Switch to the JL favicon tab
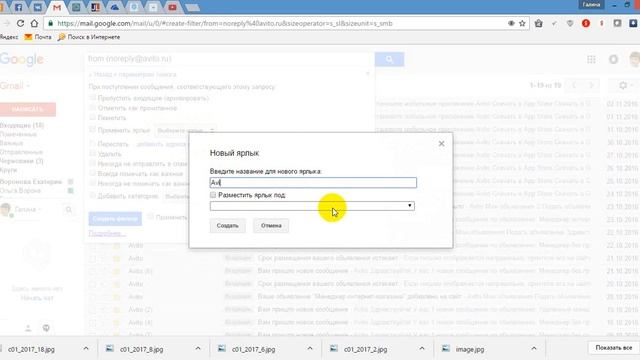The width and height of the screenshot is (640, 360). pyautogui.click(x=96, y=7)
